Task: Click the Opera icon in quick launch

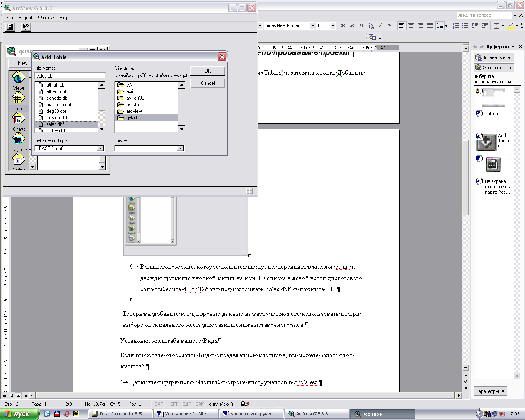Action: tap(66, 414)
